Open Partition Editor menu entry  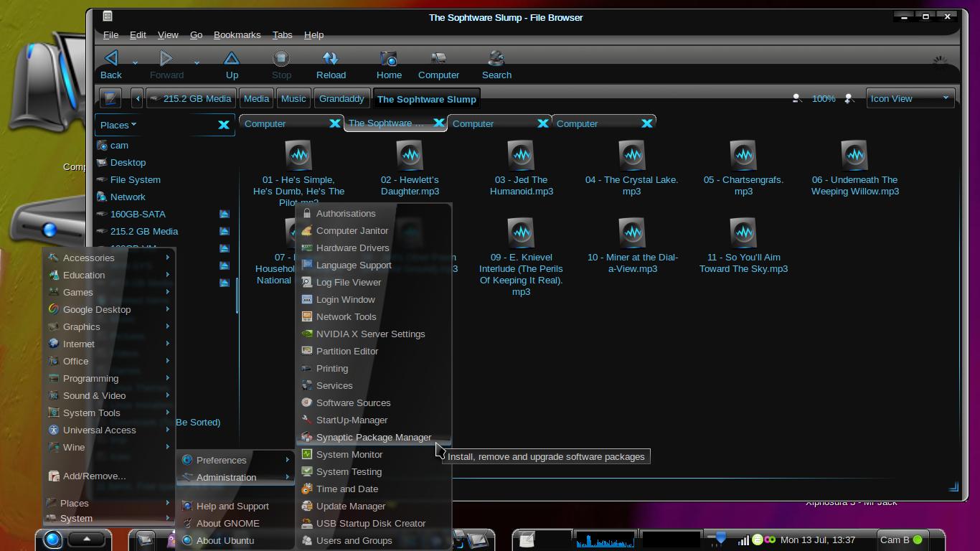click(373, 351)
